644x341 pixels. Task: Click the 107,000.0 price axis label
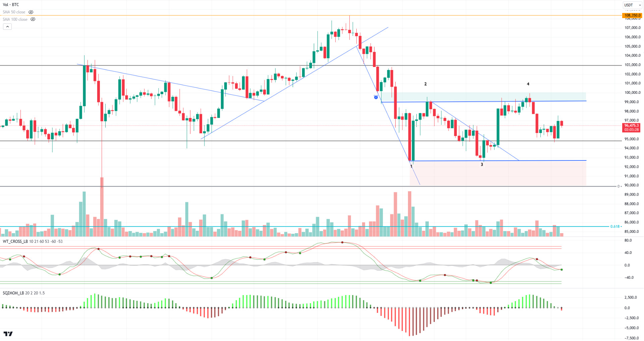pyautogui.click(x=632, y=28)
